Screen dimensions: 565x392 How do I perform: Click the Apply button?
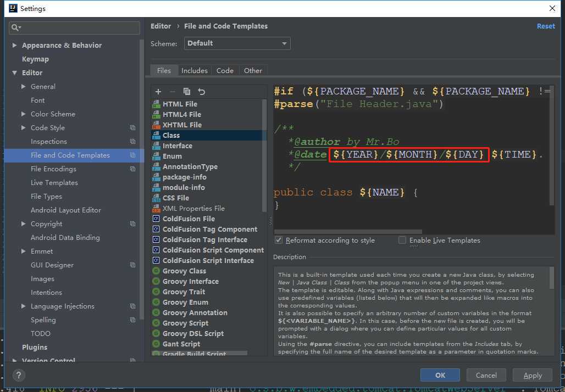click(x=532, y=376)
